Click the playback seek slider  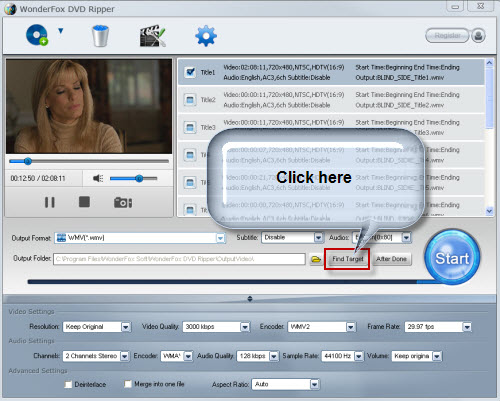coord(89,161)
